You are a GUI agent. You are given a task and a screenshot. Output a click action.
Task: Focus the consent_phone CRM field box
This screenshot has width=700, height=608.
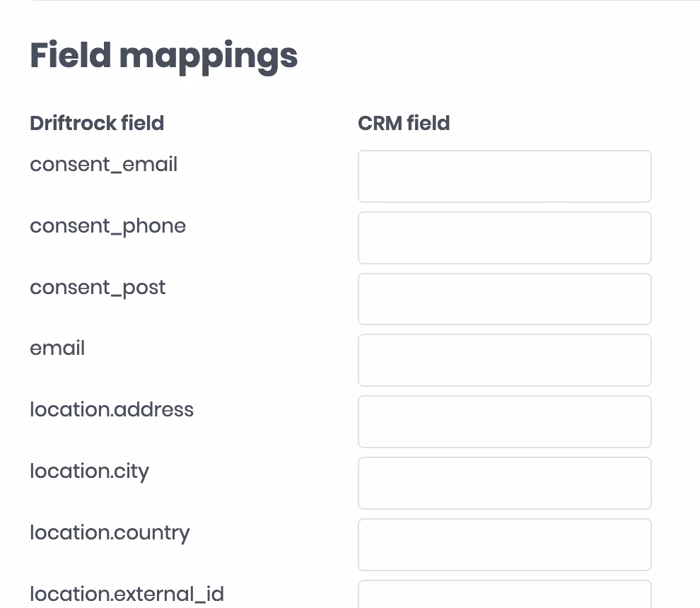point(504,238)
